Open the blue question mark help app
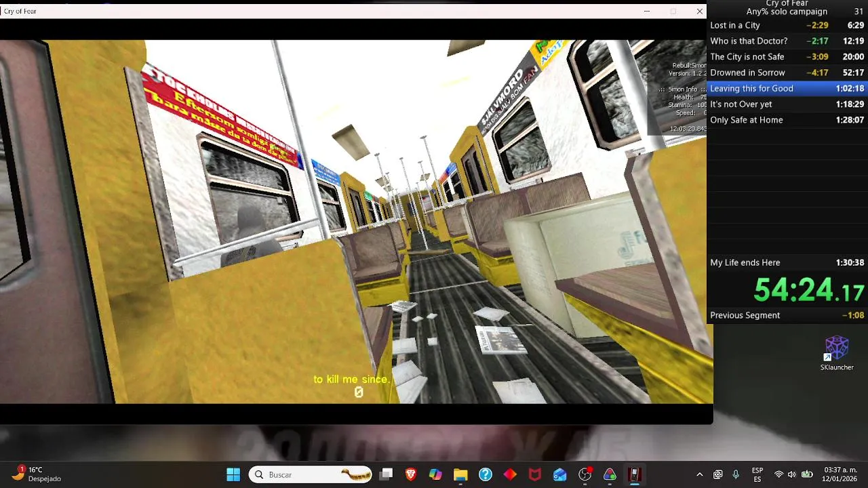868x488 pixels. point(486,474)
